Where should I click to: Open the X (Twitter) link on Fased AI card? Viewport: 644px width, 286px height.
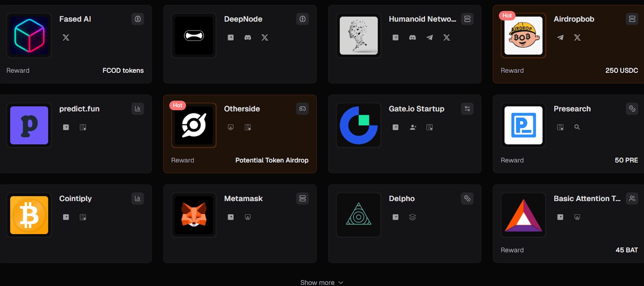[x=66, y=37]
